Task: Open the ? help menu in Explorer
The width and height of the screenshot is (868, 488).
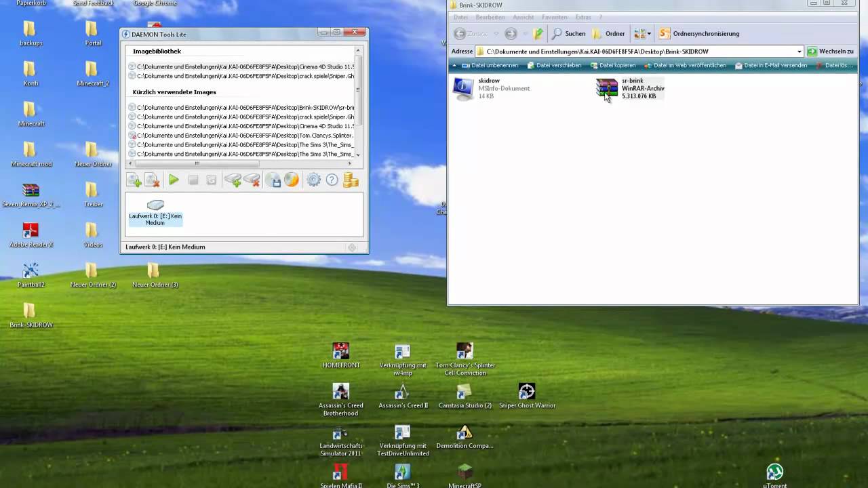Action: [600, 17]
